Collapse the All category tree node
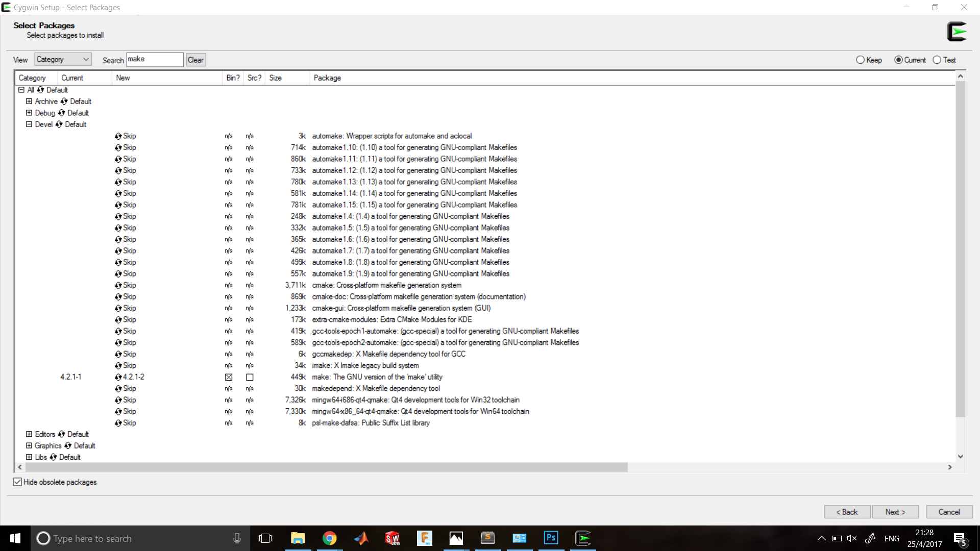 click(21, 90)
